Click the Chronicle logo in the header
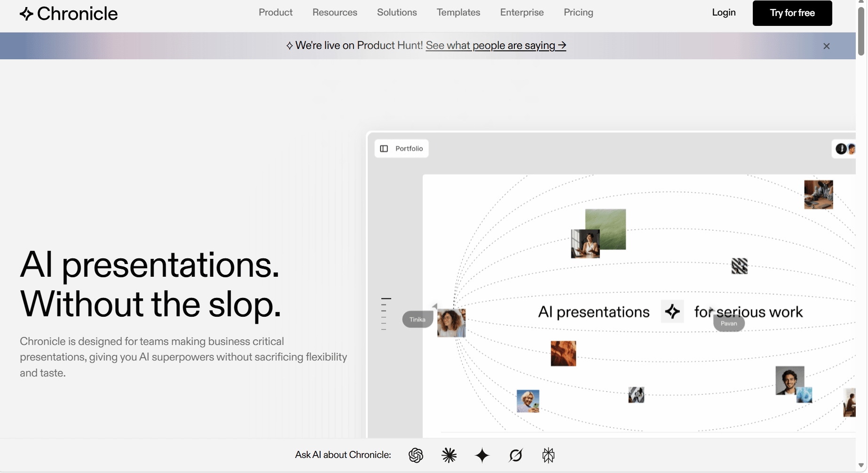 coord(69,14)
